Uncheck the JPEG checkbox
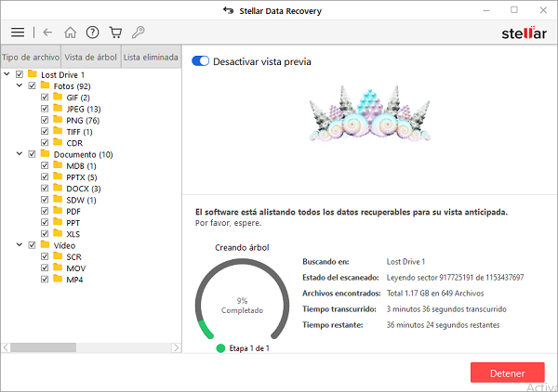The image size is (558, 392). click(x=45, y=109)
